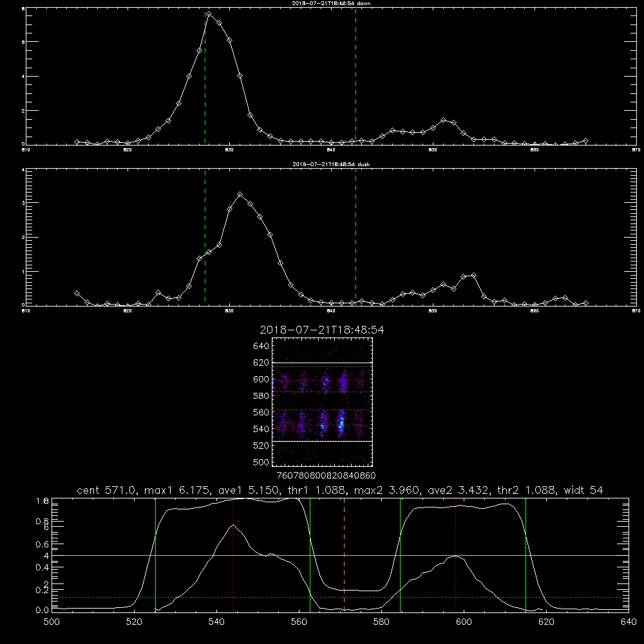Click y-axis label '0.2' of bottom plot
The height and width of the screenshot is (644, 644).
(x=43, y=590)
